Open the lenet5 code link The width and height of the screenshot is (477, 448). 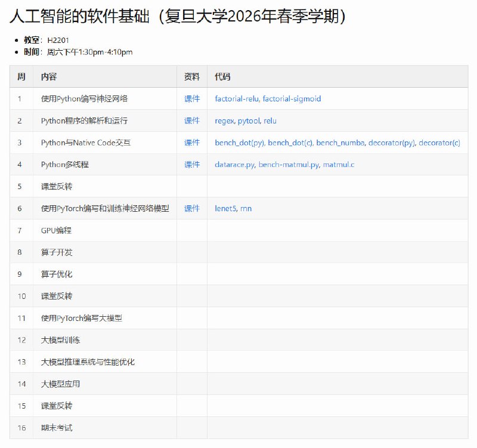(x=225, y=208)
